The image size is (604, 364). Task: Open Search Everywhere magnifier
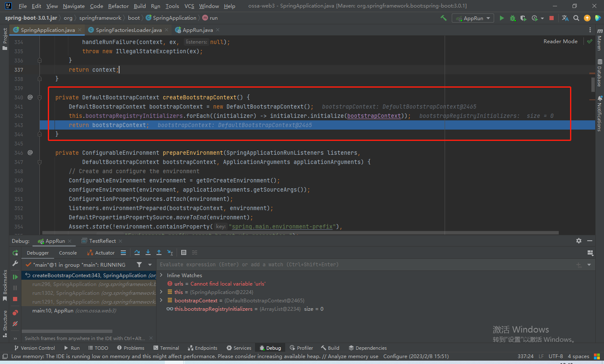click(x=576, y=18)
